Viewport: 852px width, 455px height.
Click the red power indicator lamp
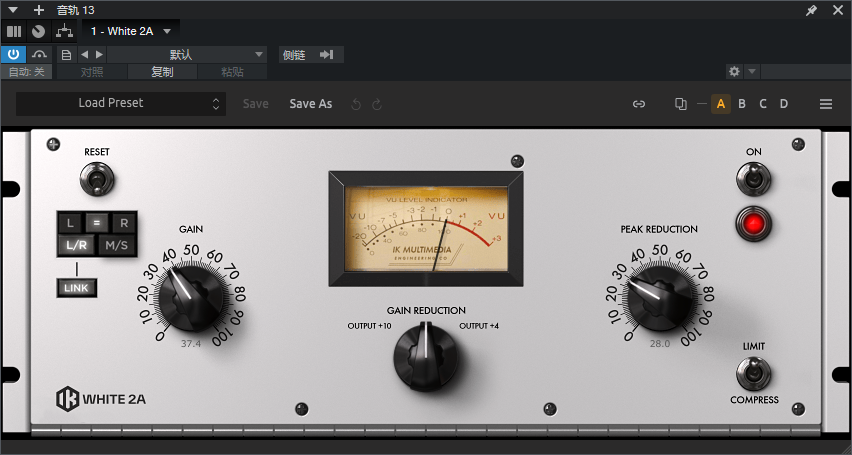point(754,224)
